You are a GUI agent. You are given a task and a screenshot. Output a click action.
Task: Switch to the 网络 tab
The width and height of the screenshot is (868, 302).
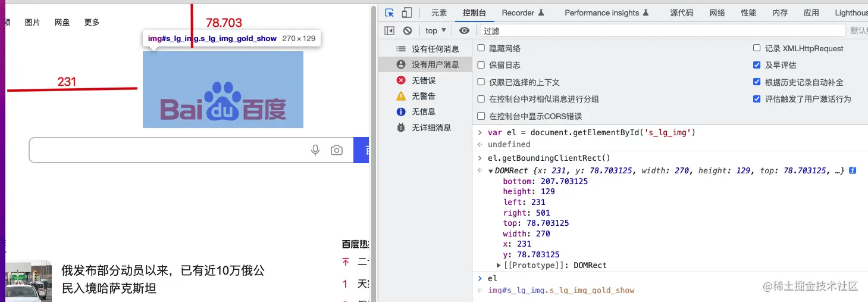coord(717,13)
